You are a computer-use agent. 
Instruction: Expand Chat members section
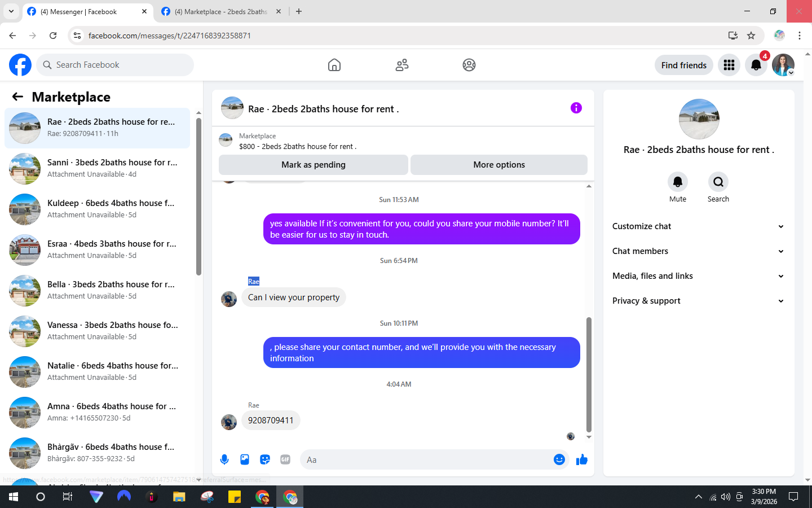point(698,251)
